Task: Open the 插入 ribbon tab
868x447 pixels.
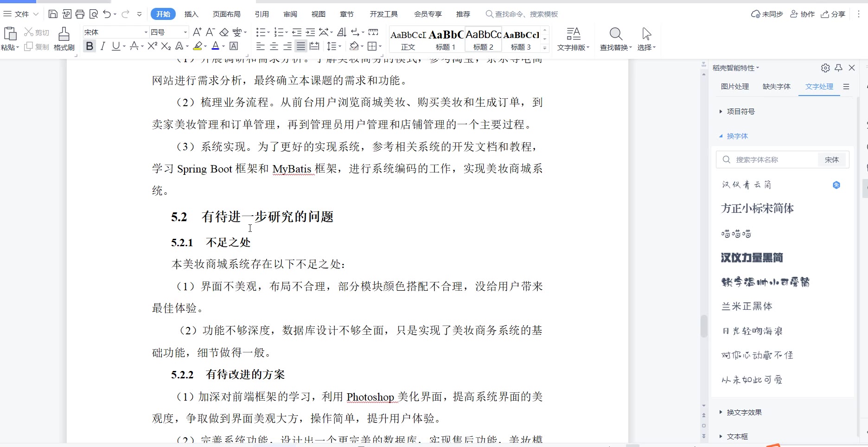Action: click(191, 14)
